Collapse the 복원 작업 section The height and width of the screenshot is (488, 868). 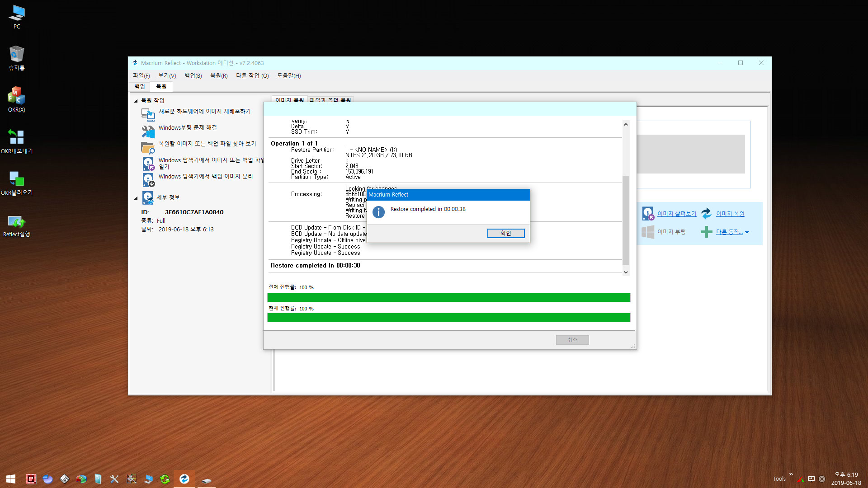tap(136, 101)
